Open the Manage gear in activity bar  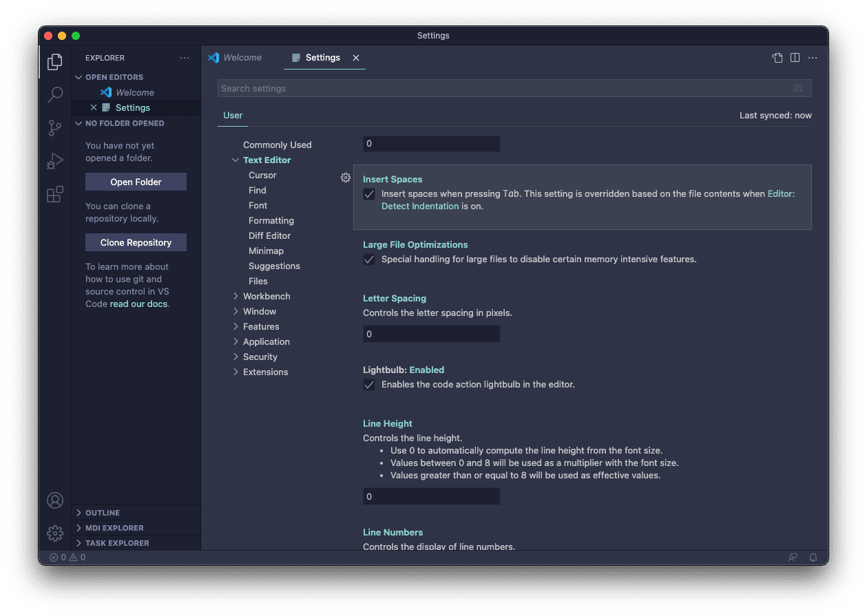pos(55,533)
